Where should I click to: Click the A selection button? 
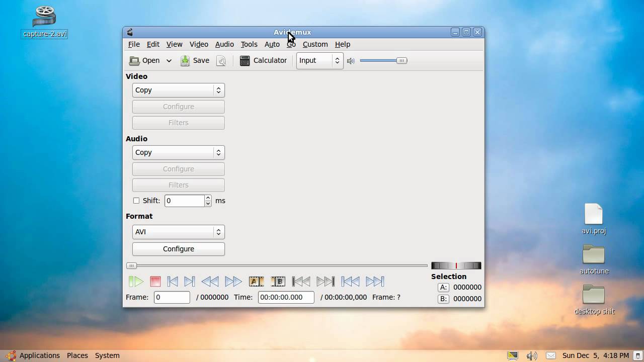coord(443,287)
